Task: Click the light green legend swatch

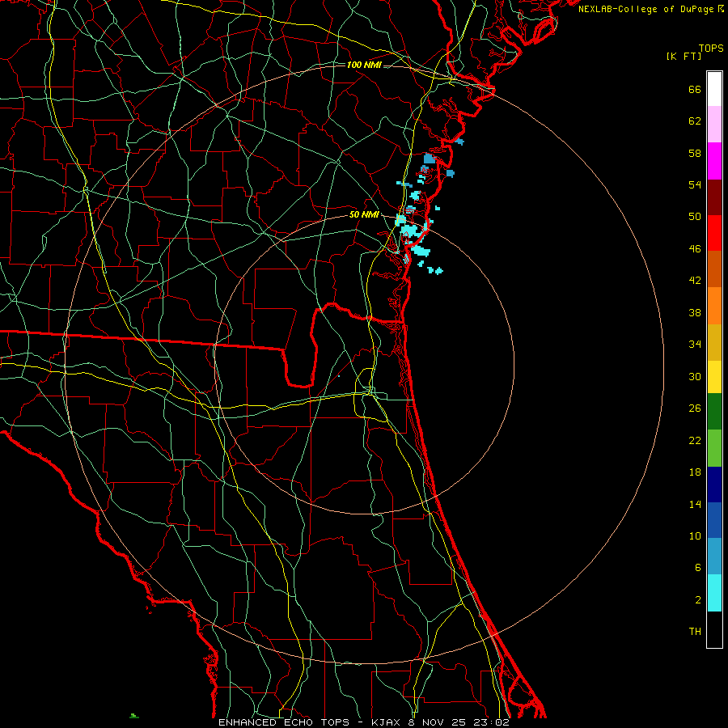Action: pos(714,448)
